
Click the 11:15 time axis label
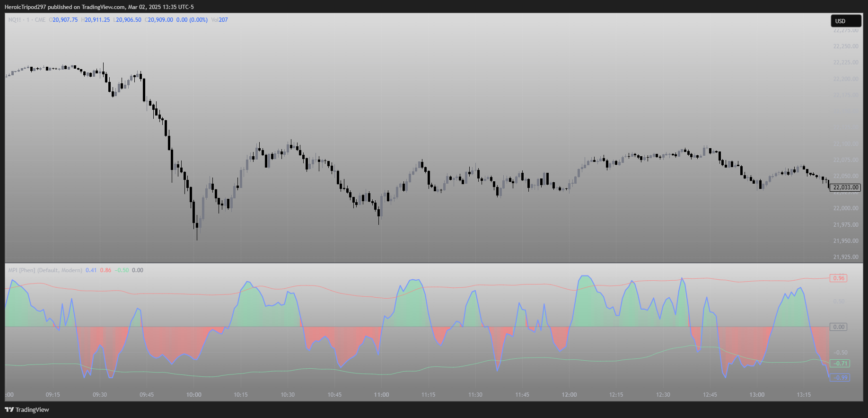pyautogui.click(x=429, y=395)
